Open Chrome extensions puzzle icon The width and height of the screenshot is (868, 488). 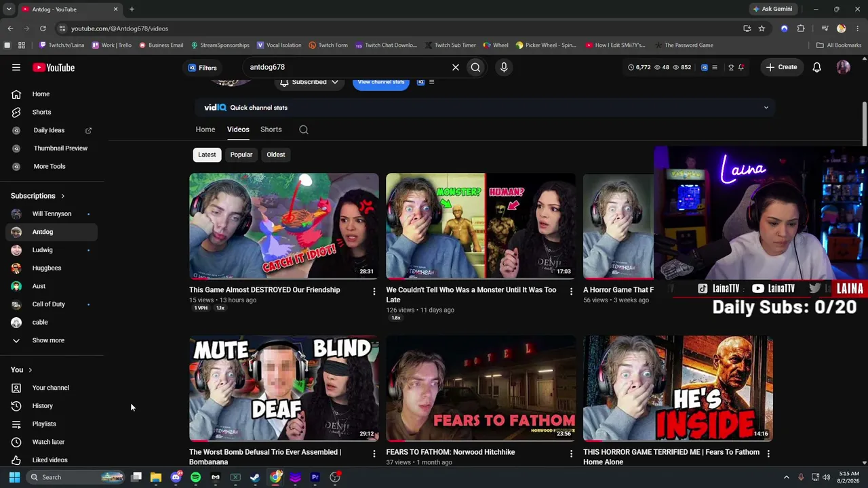point(801,28)
